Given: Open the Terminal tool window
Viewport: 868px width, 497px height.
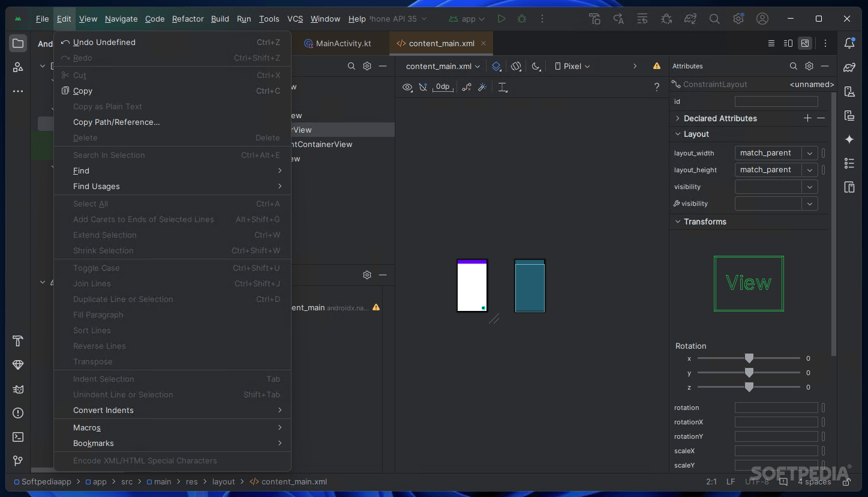Looking at the screenshot, I should pyautogui.click(x=17, y=437).
